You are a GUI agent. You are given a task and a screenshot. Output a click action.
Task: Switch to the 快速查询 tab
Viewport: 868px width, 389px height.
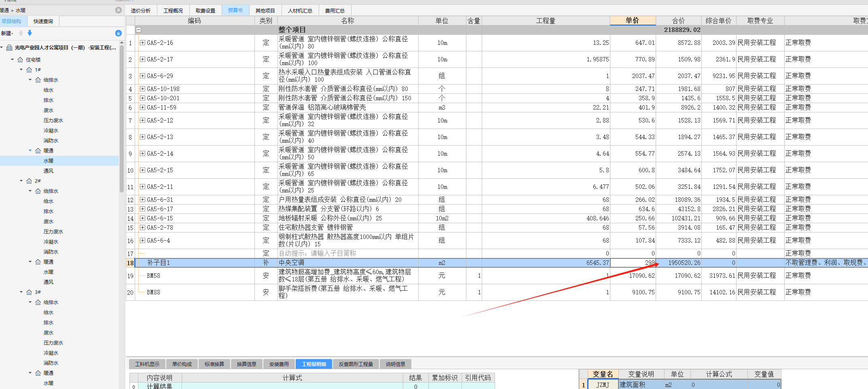[x=43, y=21]
